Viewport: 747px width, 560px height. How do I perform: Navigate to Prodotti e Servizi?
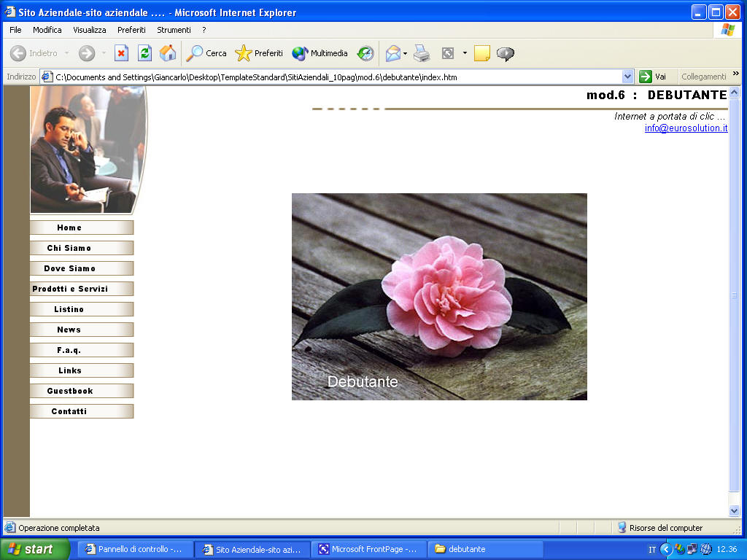(x=82, y=289)
